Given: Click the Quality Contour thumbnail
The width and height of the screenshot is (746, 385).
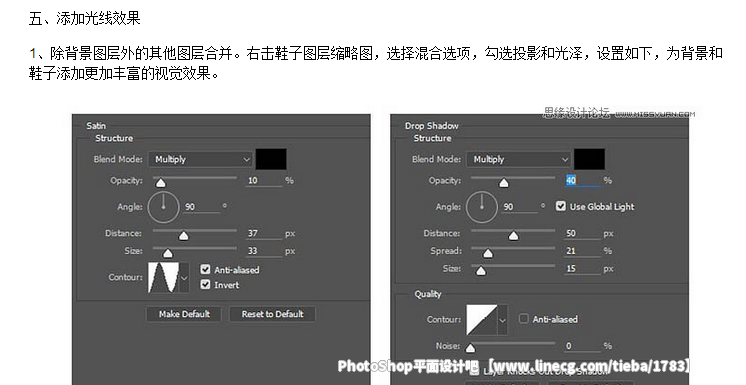Looking at the screenshot, I should point(482,320).
